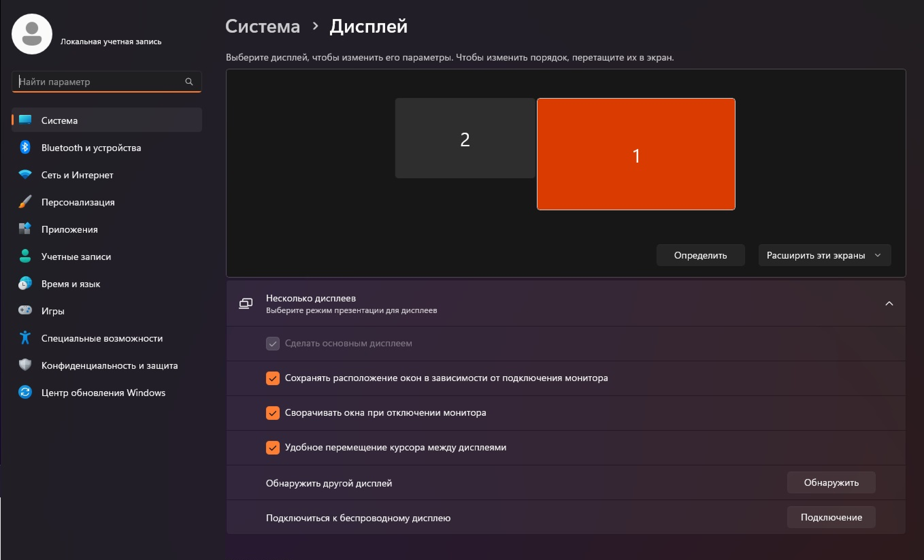Click the Windows Update sync icon
This screenshot has width=924, height=560.
coord(25,392)
